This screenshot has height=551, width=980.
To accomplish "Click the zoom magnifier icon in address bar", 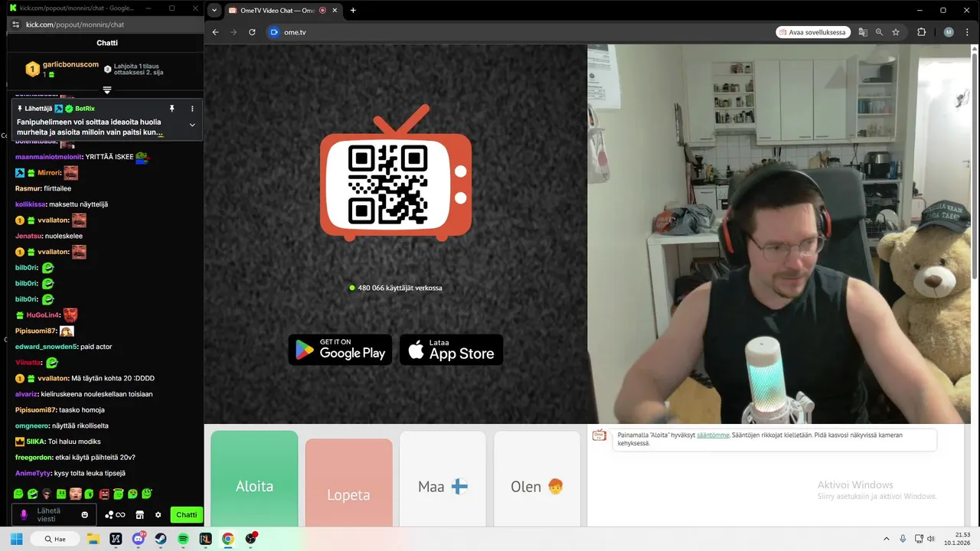I will point(879,32).
